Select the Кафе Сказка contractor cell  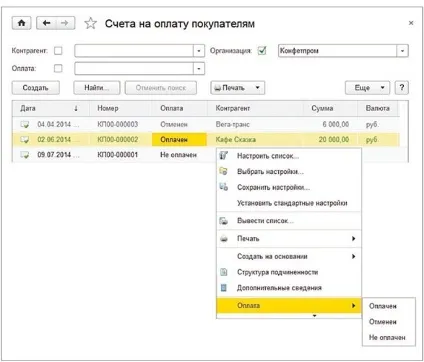pyautogui.click(x=256, y=139)
